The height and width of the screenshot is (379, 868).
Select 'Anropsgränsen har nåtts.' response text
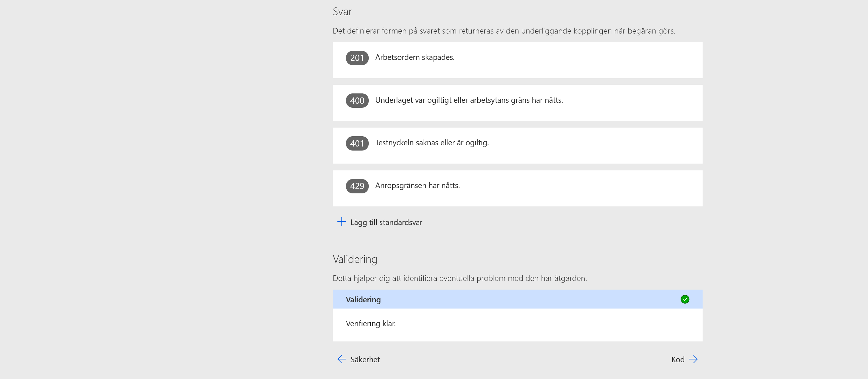417,185
